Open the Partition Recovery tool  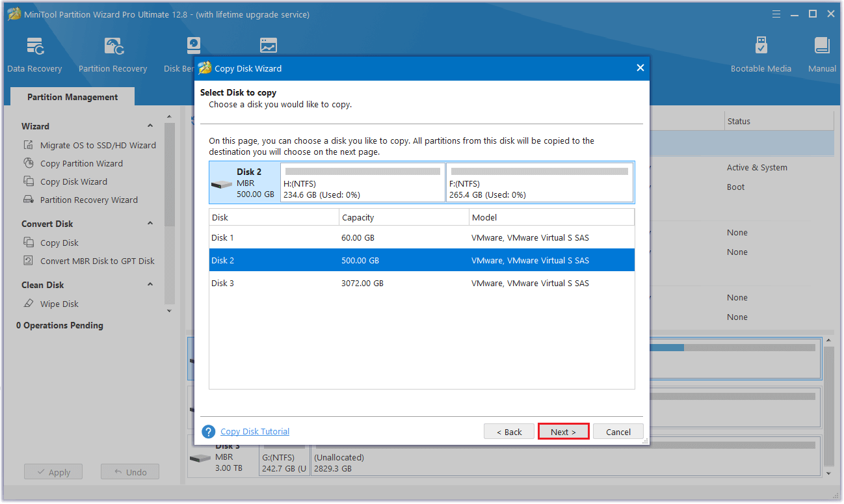(x=112, y=55)
